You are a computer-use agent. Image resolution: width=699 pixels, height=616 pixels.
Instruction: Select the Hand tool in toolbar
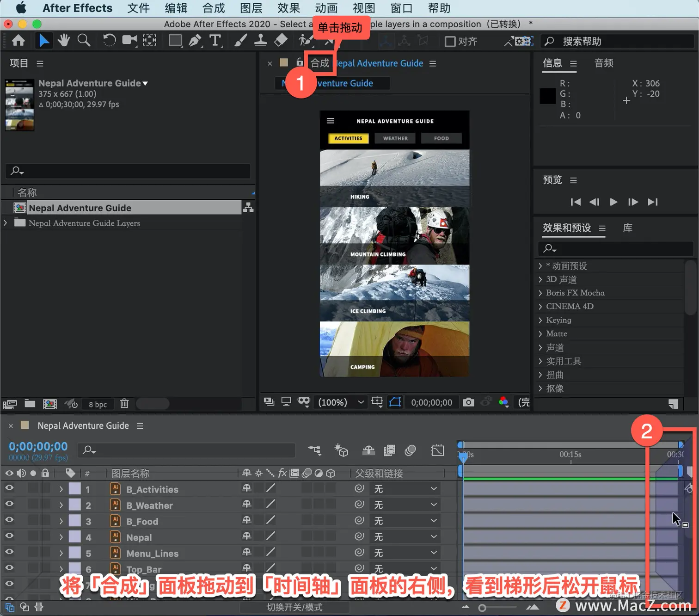pyautogui.click(x=63, y=41)
